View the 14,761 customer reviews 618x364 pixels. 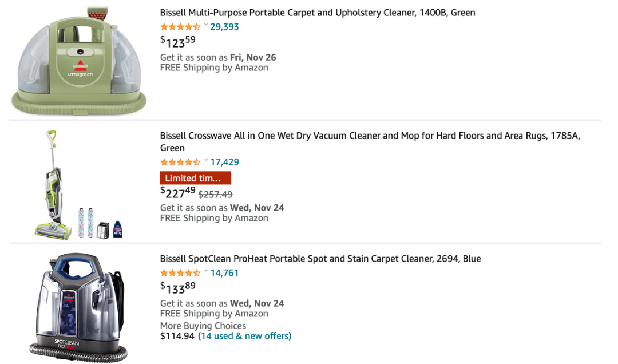[225, 273]
